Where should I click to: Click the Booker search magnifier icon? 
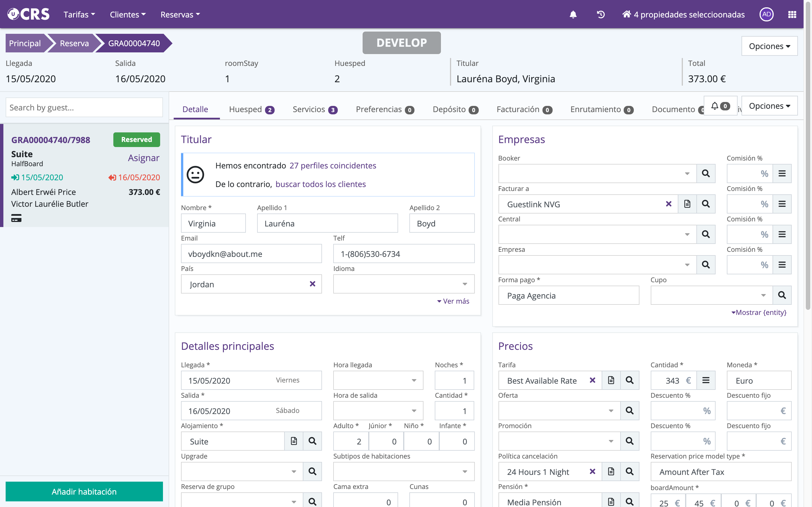pos(706,173)
